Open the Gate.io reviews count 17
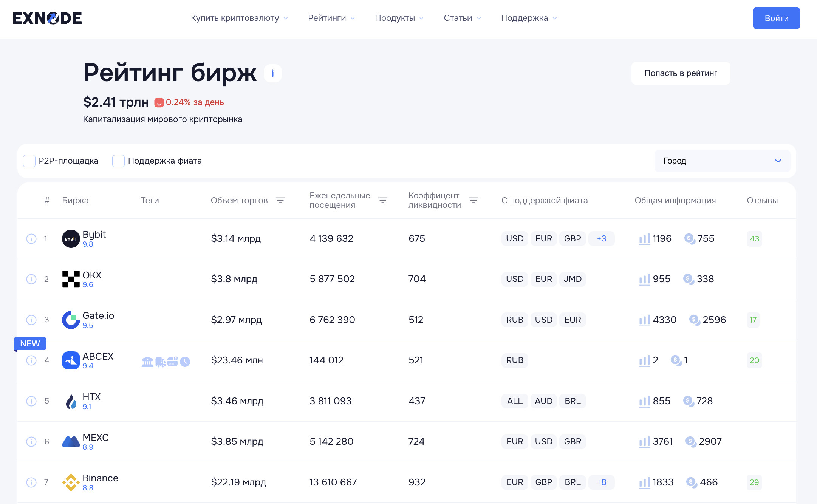The image size is (817, 504). [753, 320]
